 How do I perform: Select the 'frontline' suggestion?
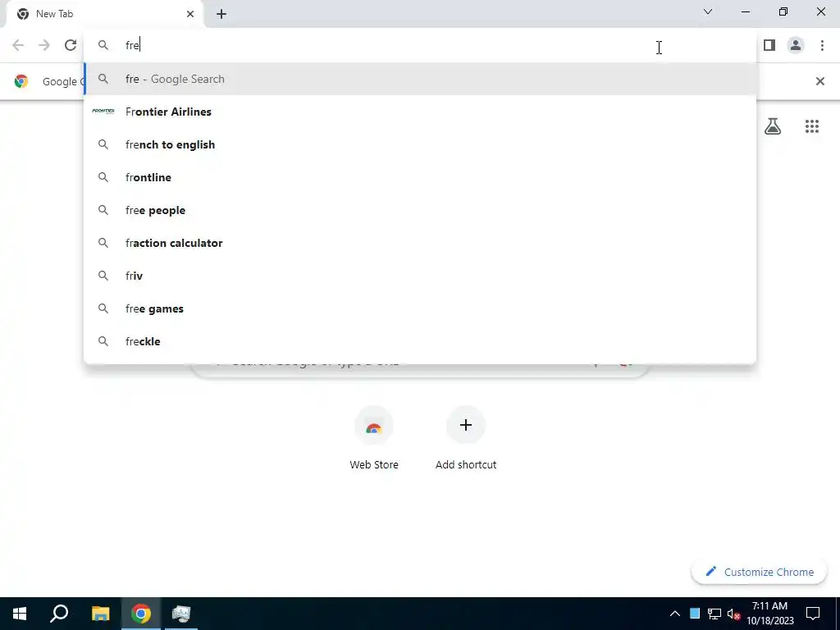click(x=420, y=177)
